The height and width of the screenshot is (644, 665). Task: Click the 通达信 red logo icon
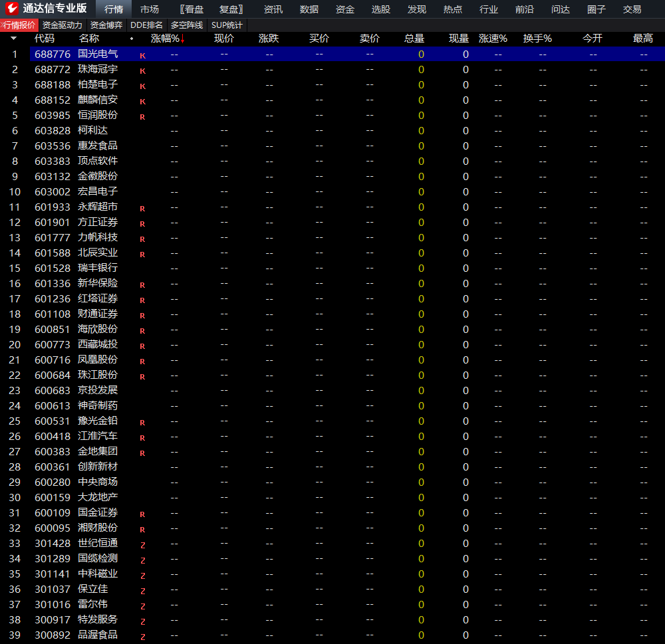(11, 8)
